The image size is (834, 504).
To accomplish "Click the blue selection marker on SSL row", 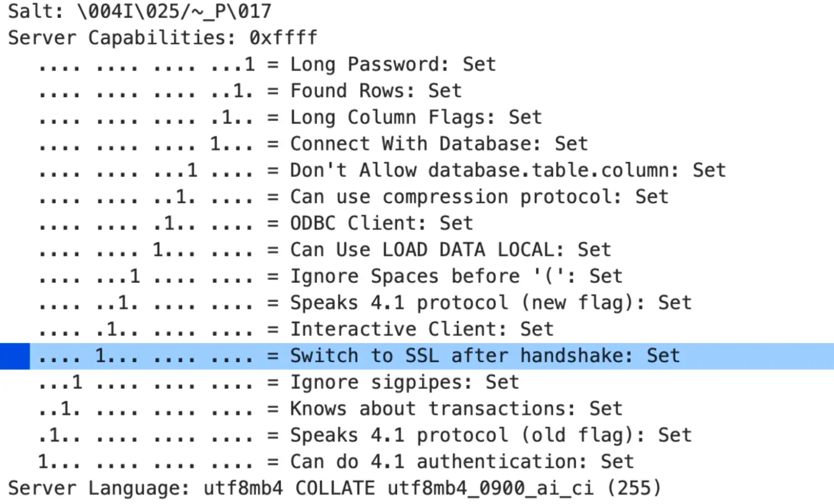I will coord(14,355).
